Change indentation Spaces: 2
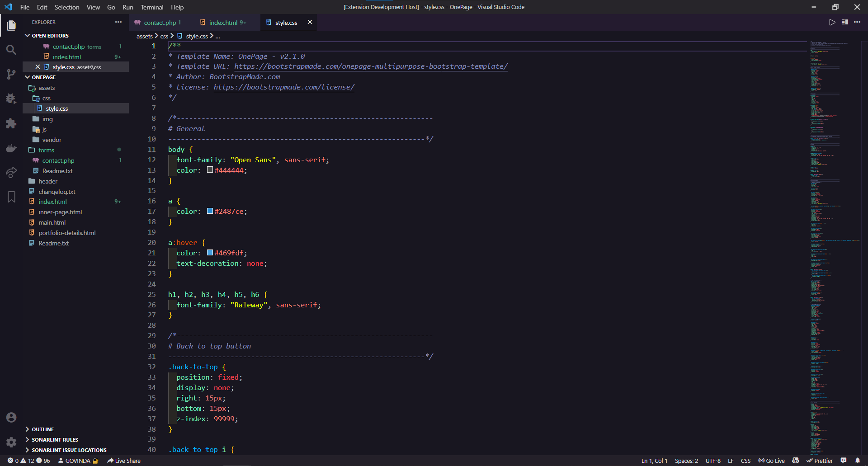The height and width of the screenshot is (466, 868). pyautogui.click(x=686, y=461)
